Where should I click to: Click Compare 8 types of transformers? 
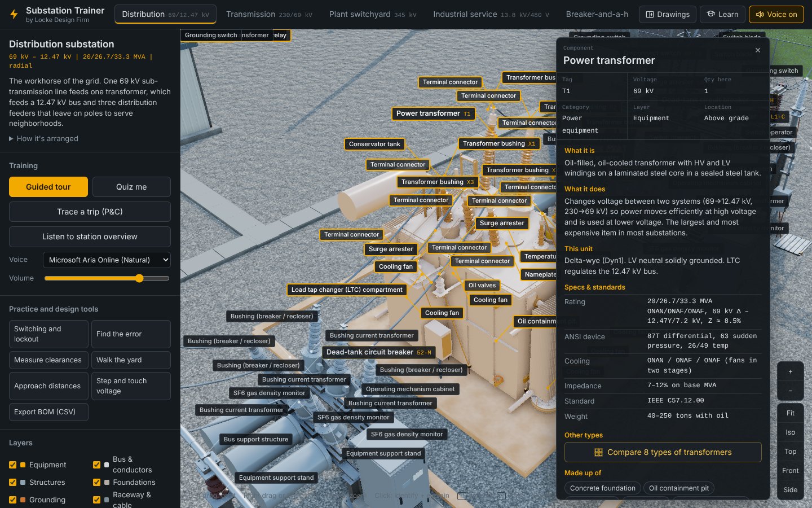click(x=663, y=452)
